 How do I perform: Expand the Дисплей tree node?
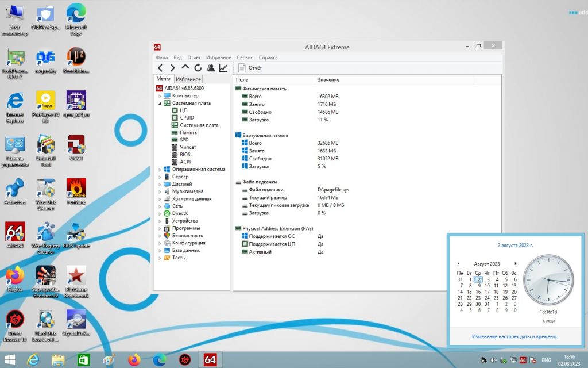(x=160, y=184)
